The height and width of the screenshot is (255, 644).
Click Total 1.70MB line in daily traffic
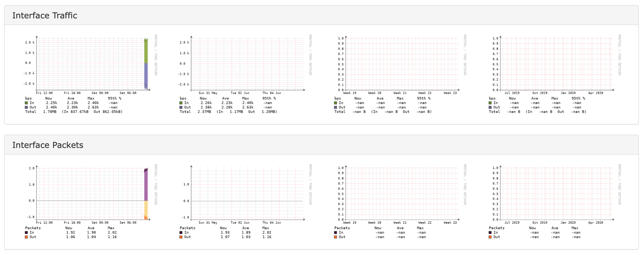[74, 112]
